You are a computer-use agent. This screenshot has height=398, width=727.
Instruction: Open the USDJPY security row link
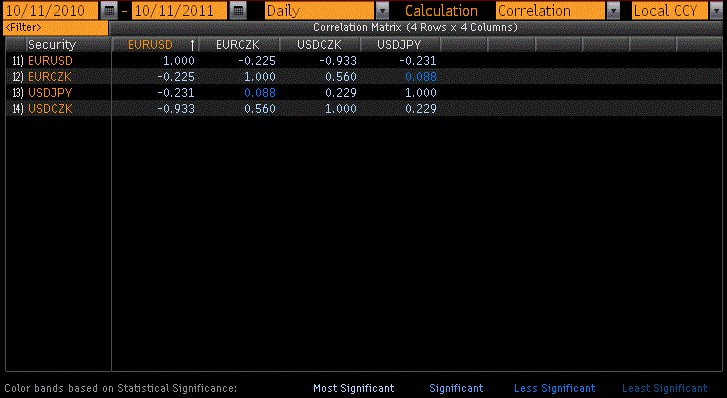click(50, 93)
